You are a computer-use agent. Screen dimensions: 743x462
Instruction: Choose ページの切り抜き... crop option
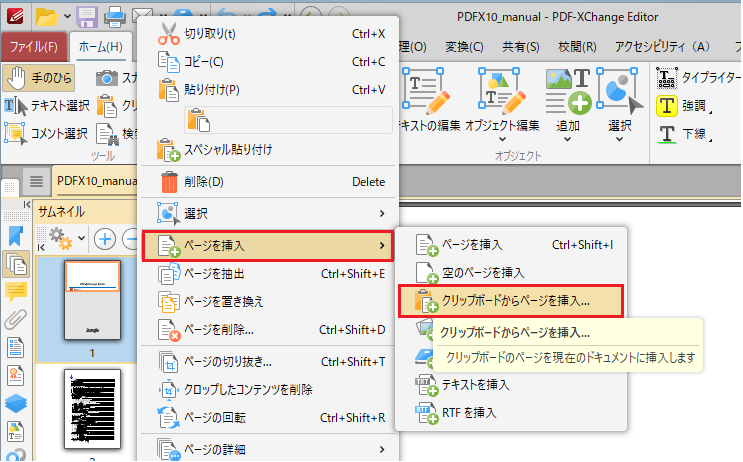268,362
